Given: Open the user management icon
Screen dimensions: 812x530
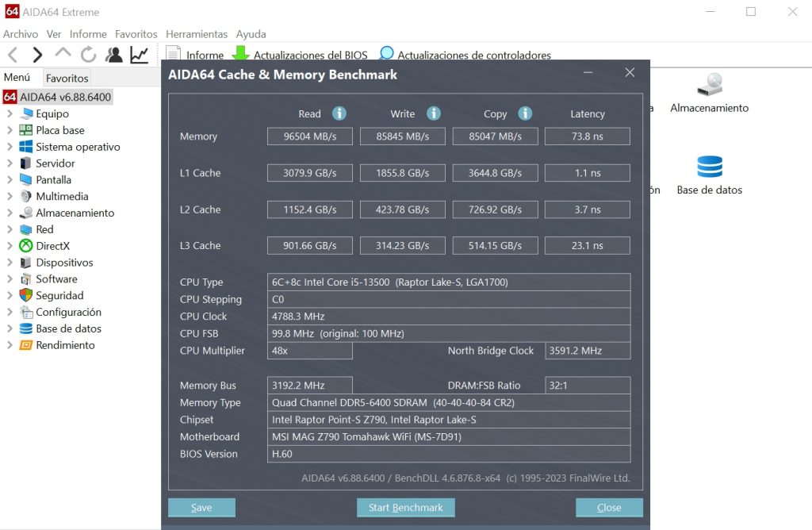Looking at the screenshot, I should 114,55.
